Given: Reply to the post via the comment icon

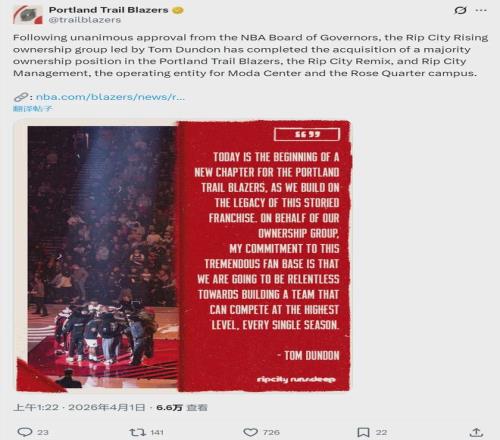Looking at the screenshot, I should (x=25, y=432).
